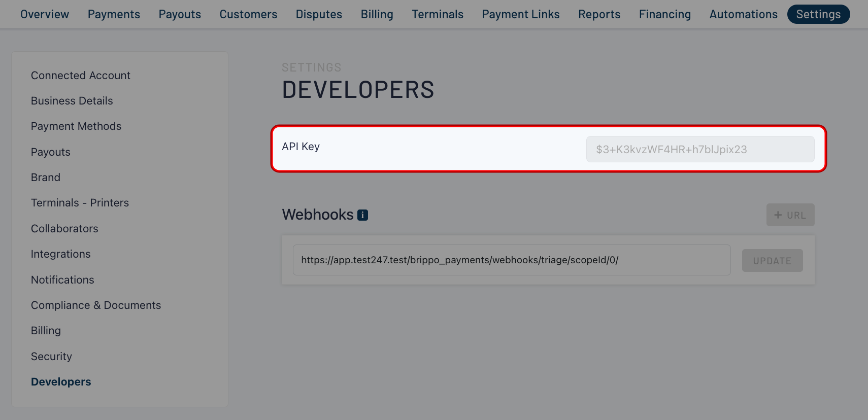The height and width of the screenshot is (420, 868).
Task: Open Payment Methods settings
Action: [76, 126]
